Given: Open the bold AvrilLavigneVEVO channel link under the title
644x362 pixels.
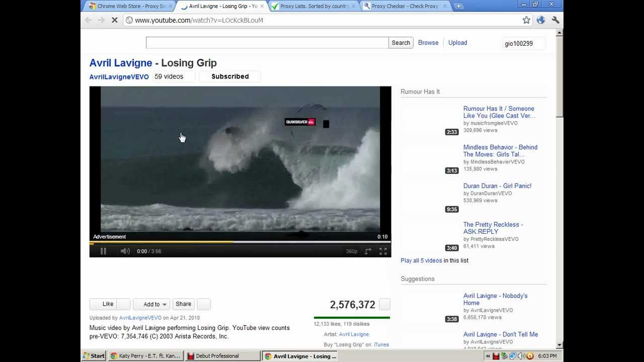Looking at the screenshot, I should point(119,77).
